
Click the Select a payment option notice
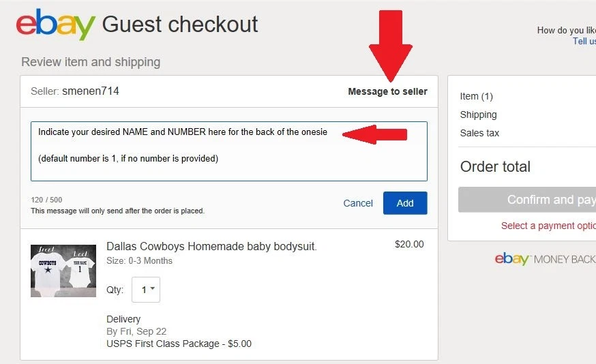click(548, 226)
